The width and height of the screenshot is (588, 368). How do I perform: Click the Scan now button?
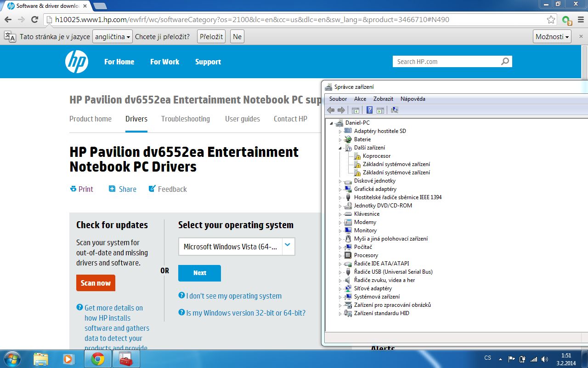tap(96, 283)
